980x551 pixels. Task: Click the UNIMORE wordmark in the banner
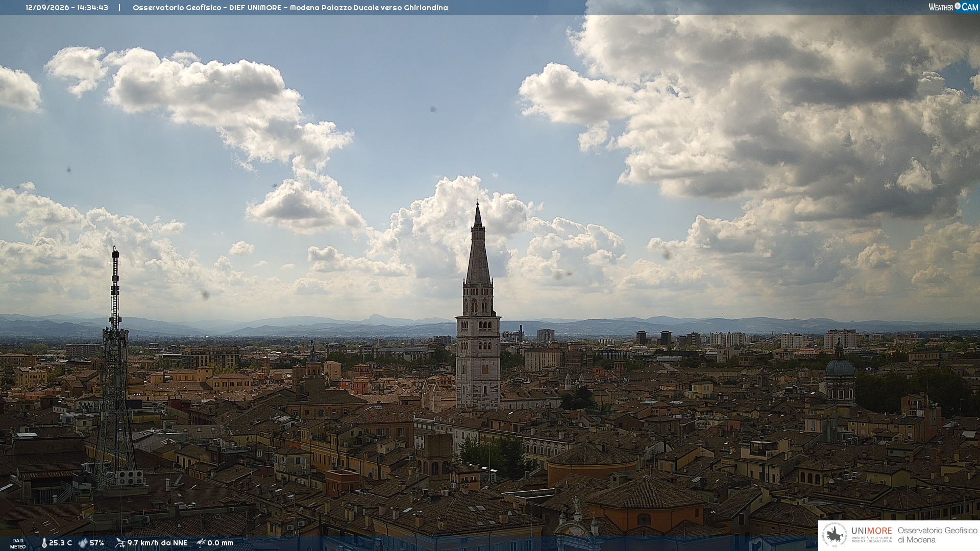tap(871, 531)
